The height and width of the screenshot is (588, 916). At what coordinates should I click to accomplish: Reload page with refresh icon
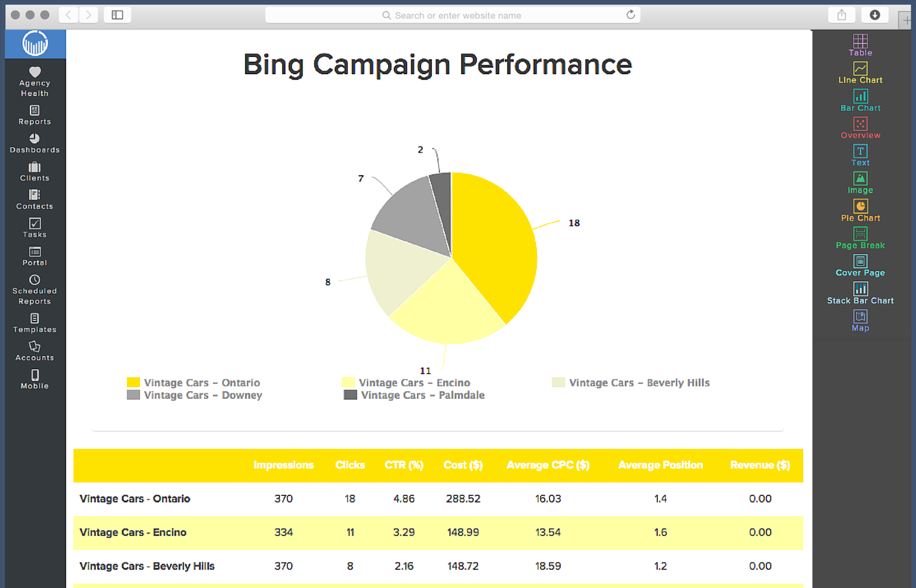click(x=631, y=15)
